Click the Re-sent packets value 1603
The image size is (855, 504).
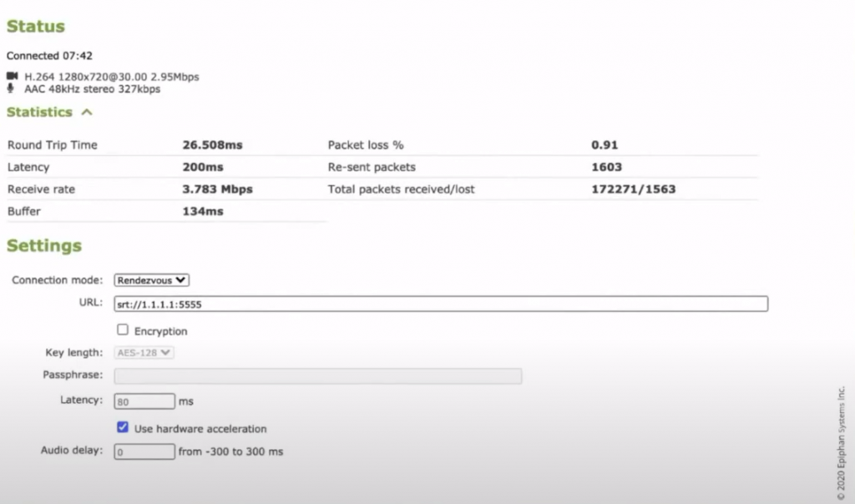[606, 167]
